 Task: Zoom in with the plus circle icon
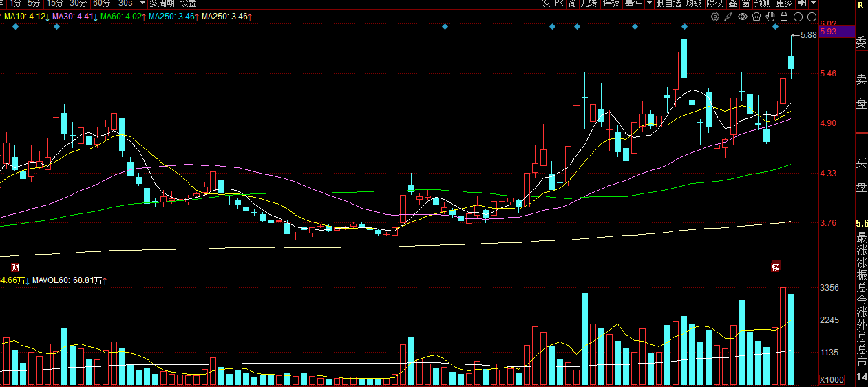pyautogui.click(x=798, y=17)
